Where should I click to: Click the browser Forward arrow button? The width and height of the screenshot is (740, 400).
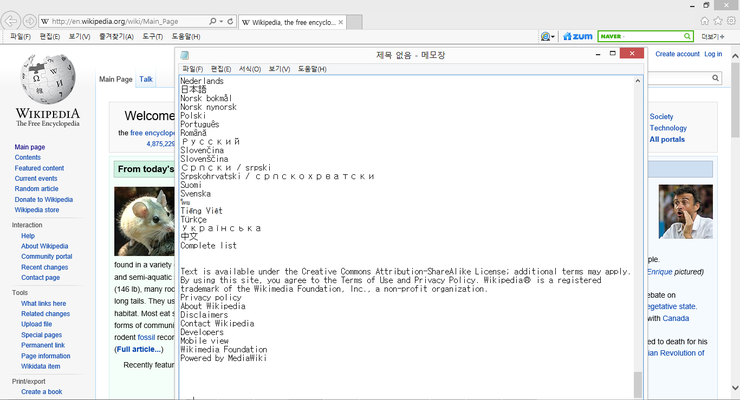(31, 20)
